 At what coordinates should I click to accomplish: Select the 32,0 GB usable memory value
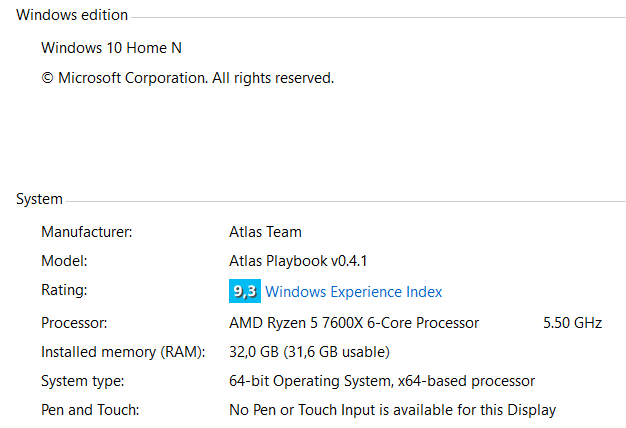tap(309, 352)
